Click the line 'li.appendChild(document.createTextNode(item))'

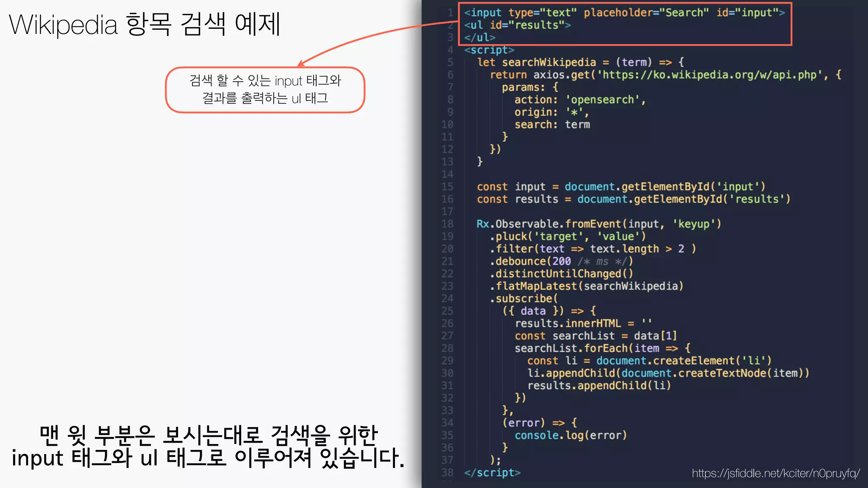point(668,373)
